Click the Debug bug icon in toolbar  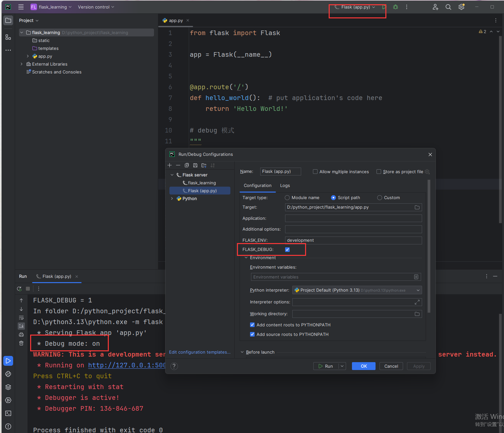coord(396,7)
